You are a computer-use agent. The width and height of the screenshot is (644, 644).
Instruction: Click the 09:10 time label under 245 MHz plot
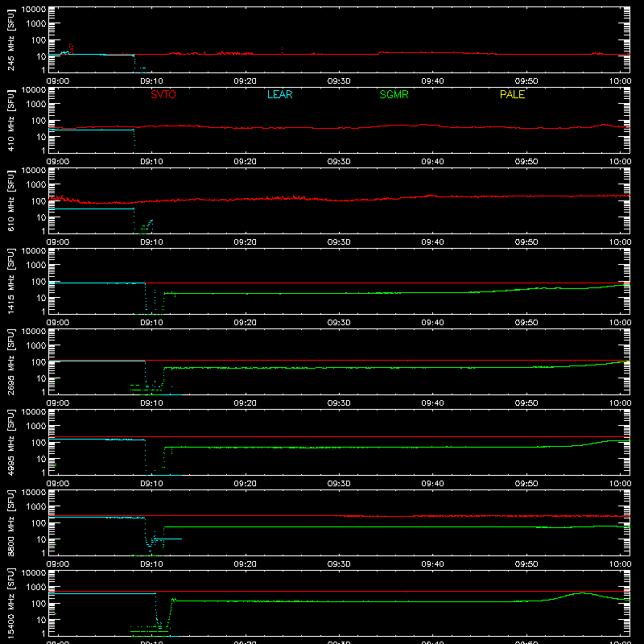click(151, 81)
